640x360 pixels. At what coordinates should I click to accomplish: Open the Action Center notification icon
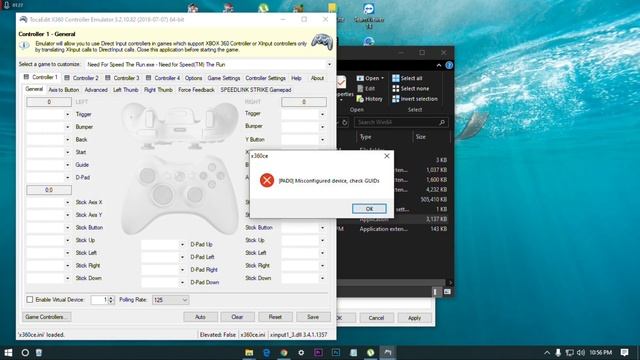[624, 352]
